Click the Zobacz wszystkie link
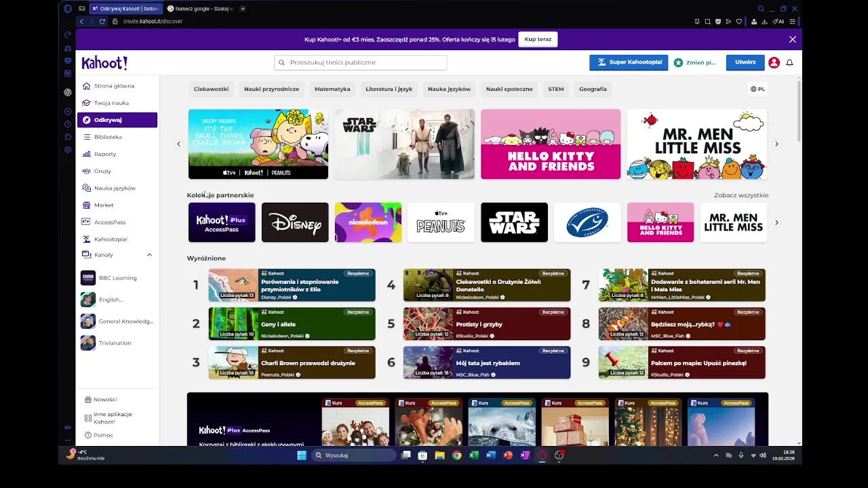The height and width of the screenshot is (488, 868). [x=741, y=195]
